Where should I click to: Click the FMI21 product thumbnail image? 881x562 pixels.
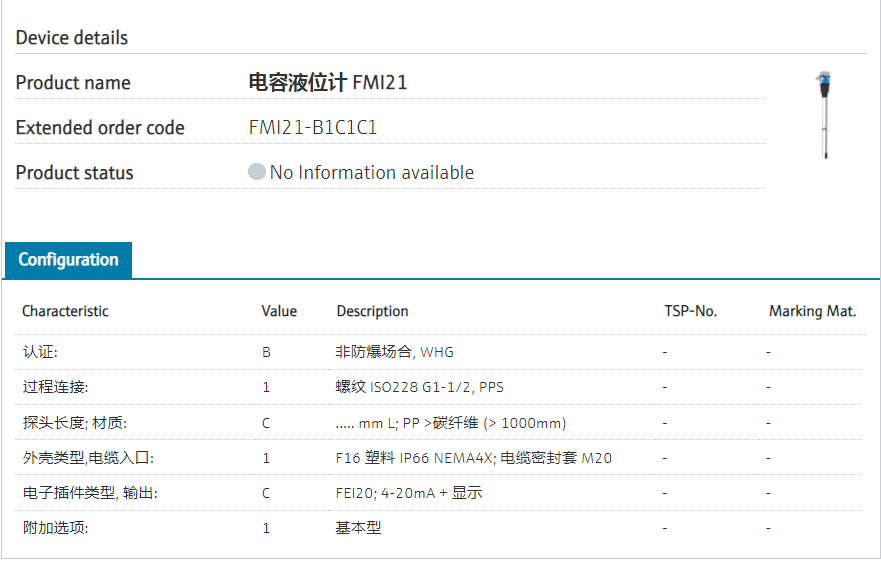pos(824,115)
